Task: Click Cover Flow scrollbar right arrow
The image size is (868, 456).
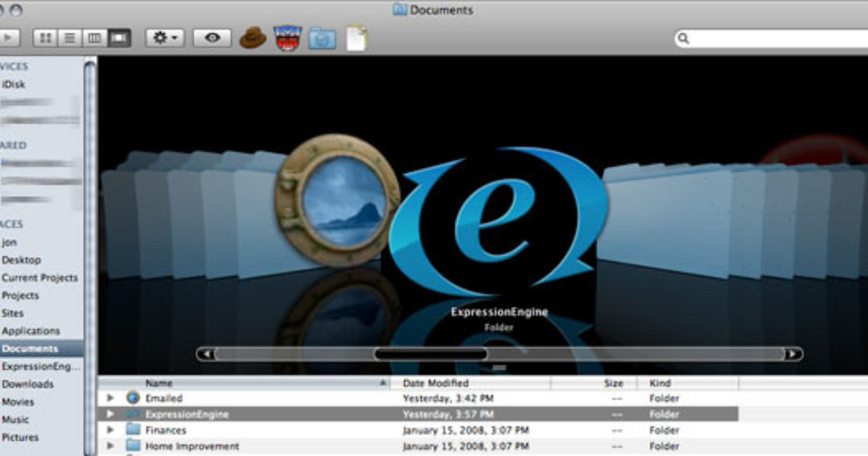Action: tap(793, 354)
